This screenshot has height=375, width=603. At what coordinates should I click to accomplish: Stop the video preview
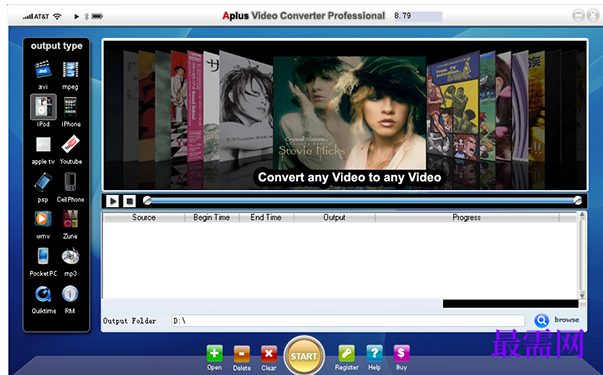[x=130, y=201]
